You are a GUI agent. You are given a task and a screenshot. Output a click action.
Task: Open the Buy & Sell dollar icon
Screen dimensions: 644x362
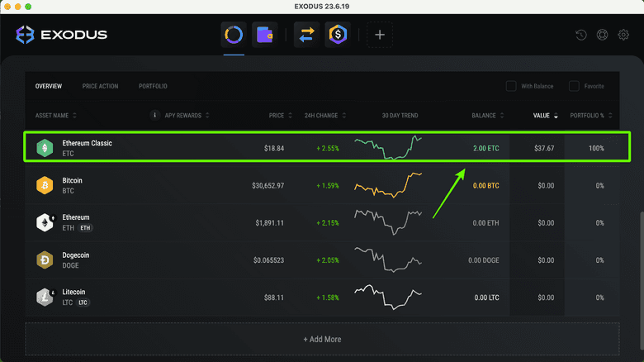coord(337,36)
